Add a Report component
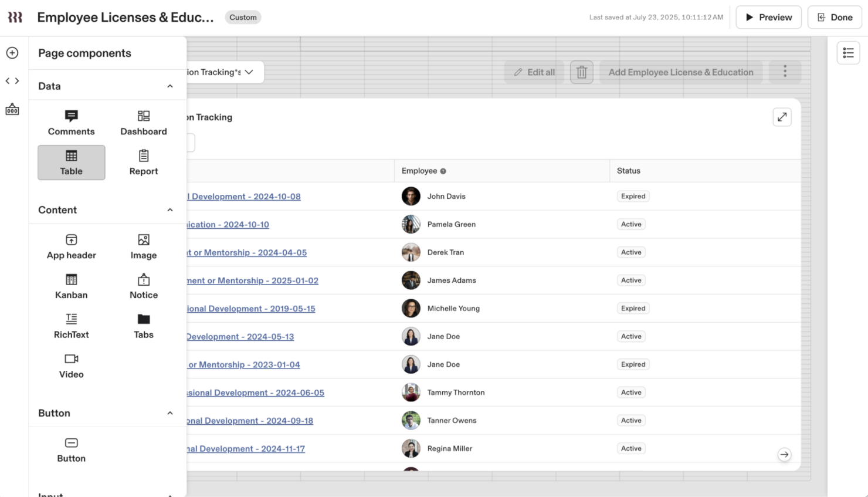 pos(143,163)
